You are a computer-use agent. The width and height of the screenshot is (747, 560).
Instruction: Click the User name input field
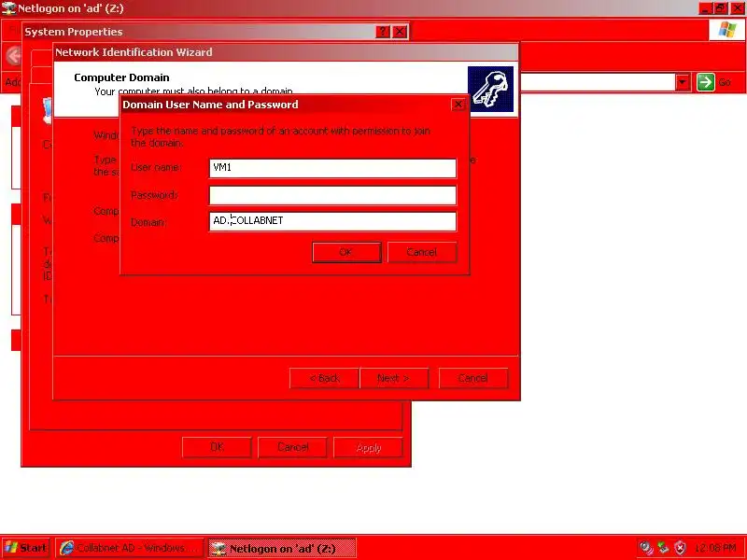332,168
